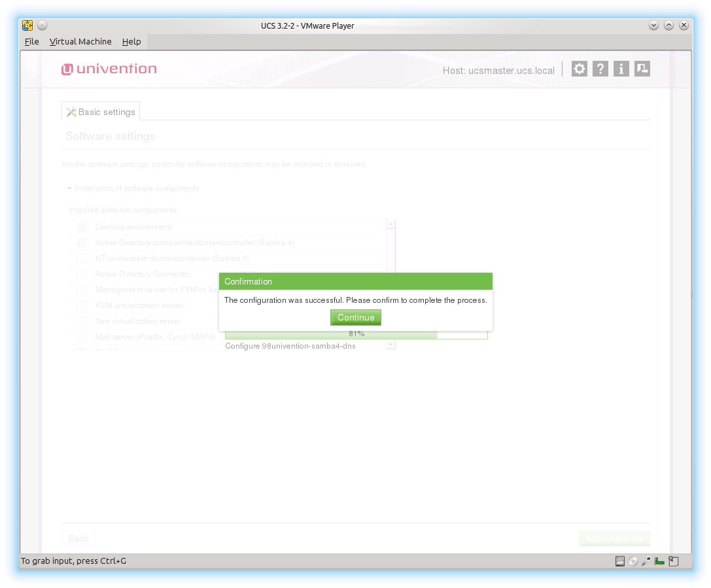711x588 pixels.
Task: Enable the Mail server (Postfix, Cyrus IMAPd) checkbox
Action: pos(82,337)
